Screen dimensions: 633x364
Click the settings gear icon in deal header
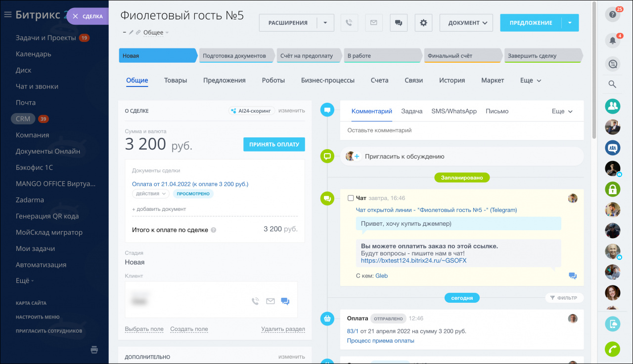tap(423, 23)
